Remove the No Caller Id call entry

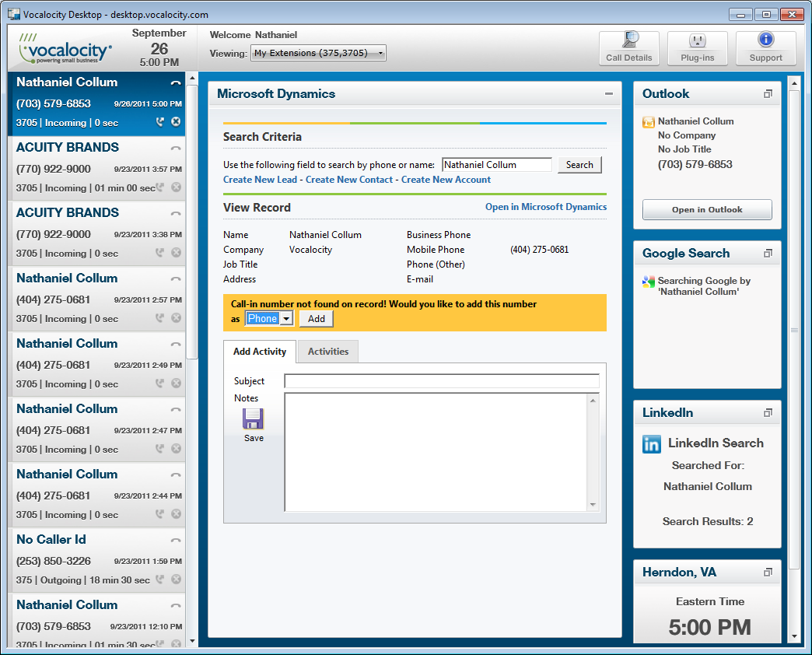point(176,579)
